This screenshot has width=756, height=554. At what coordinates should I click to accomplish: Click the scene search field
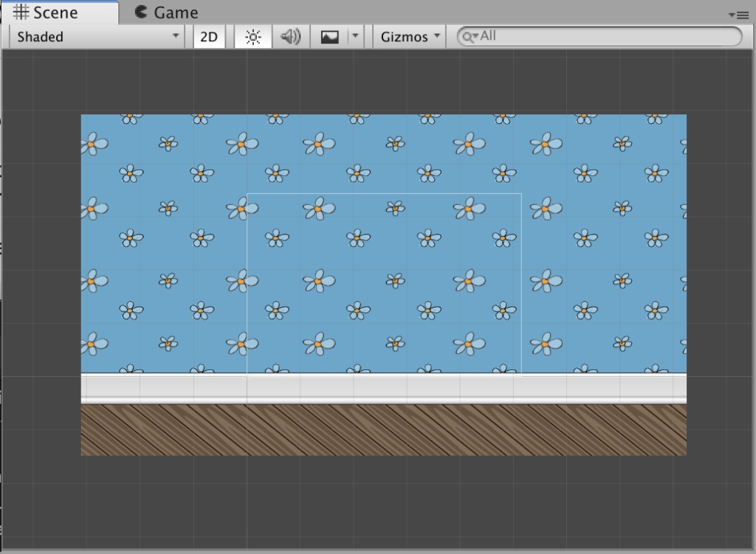[x=605, y=36]
